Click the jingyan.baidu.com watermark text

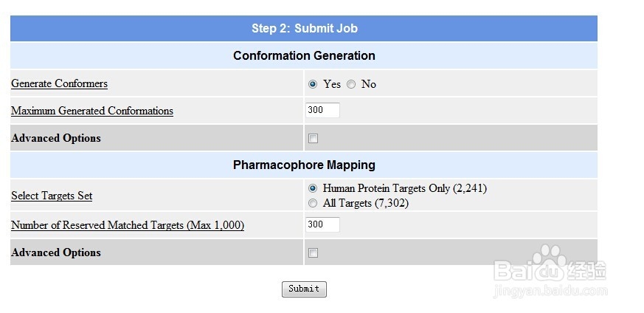[550, 292]
